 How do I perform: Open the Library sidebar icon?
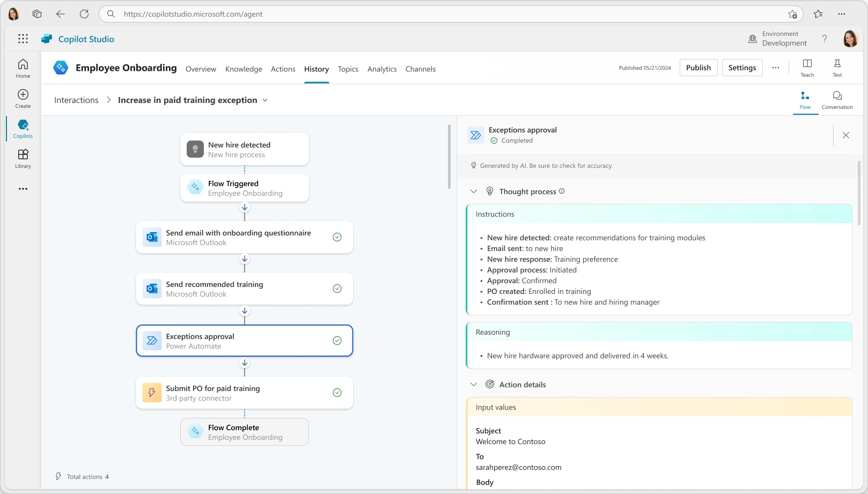(x=23, y=158)
